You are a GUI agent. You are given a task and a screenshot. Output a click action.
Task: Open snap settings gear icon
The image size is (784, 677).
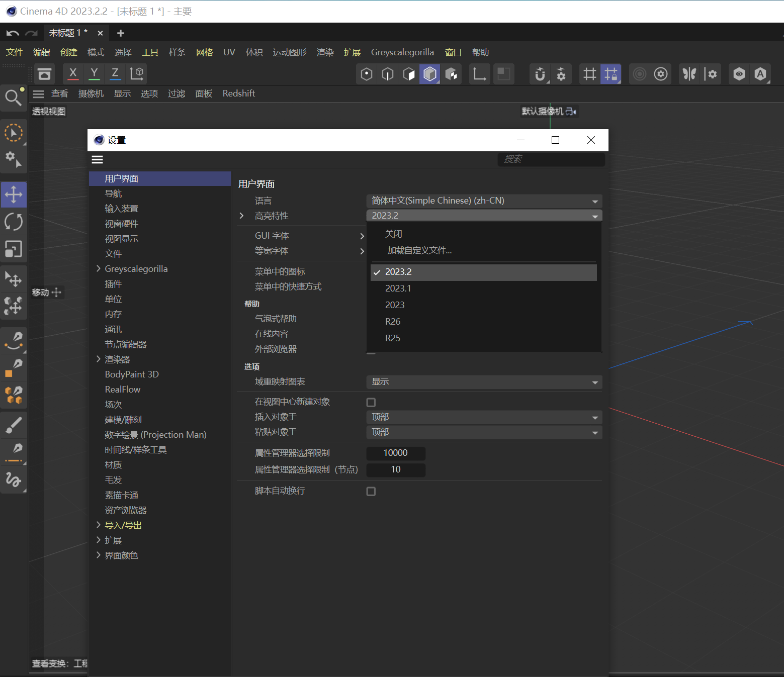point(561,74)
